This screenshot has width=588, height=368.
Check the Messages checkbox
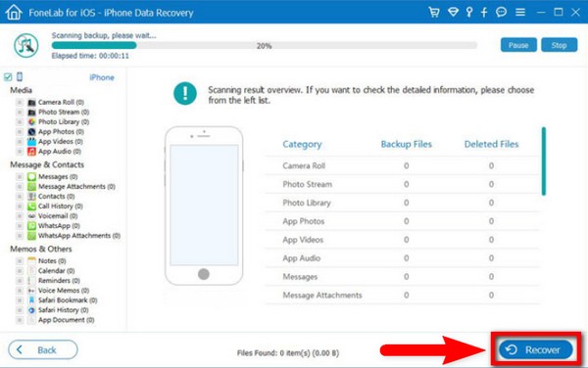pos(20,176)
